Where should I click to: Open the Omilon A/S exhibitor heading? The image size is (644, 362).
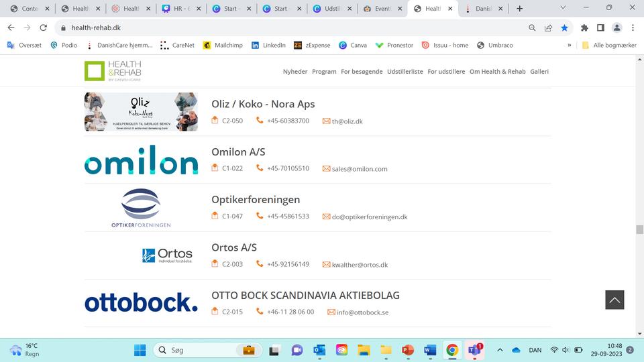pos(238,152)
